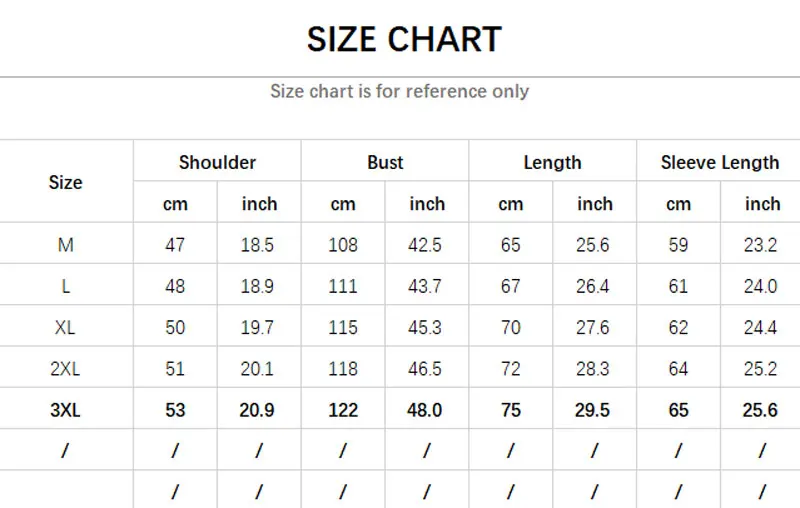Select the XL size row label
Screen dimensions: 800x508
pos(65,327)
